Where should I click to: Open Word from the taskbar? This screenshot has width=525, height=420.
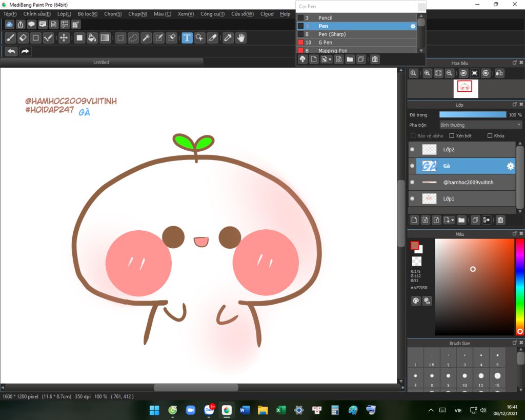pos(245,410)
